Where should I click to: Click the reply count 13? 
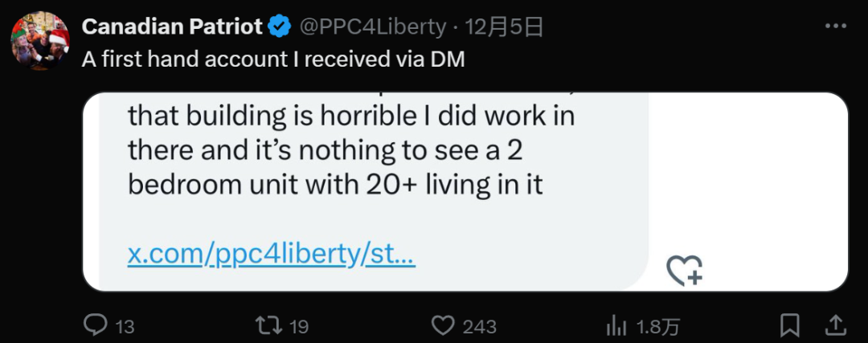(125, 327)
